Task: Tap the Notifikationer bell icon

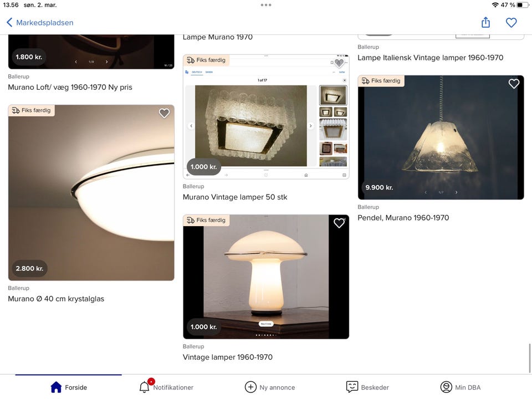Action: click(145, 387)
